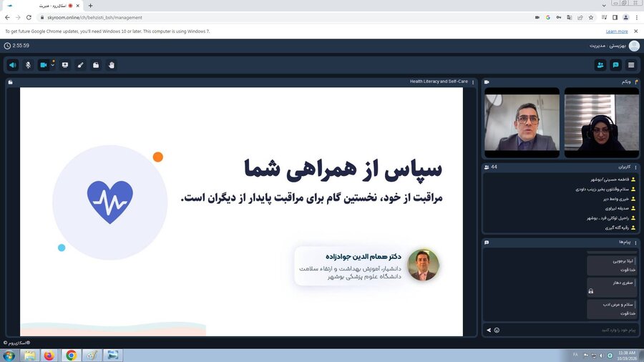Open the whiteboard brush tool
Image resolution: width=644 pixels, height=362 pixels.
click(80, 65)
